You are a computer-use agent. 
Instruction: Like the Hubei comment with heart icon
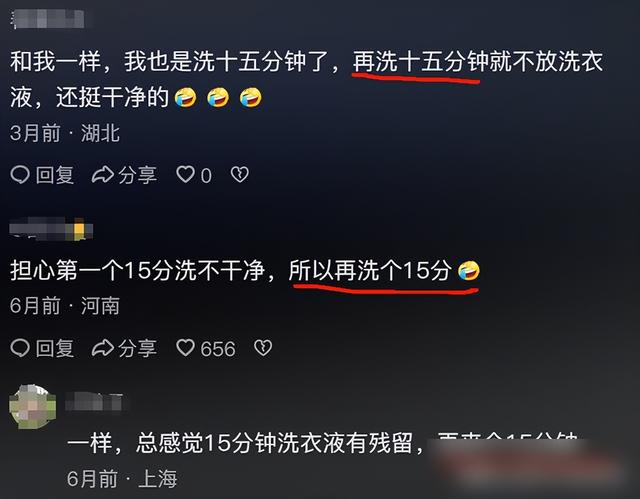[185, 175]
